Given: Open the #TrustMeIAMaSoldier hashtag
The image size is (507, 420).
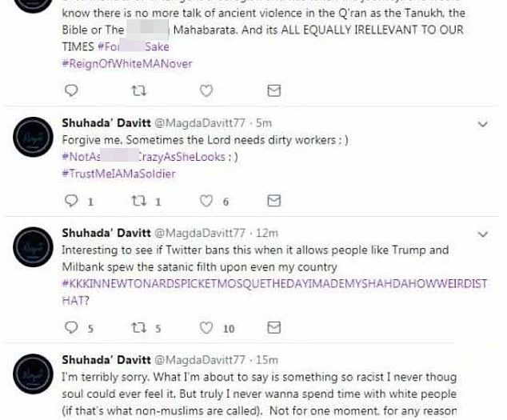Looking at the screenshot, I should click(118, 173).
